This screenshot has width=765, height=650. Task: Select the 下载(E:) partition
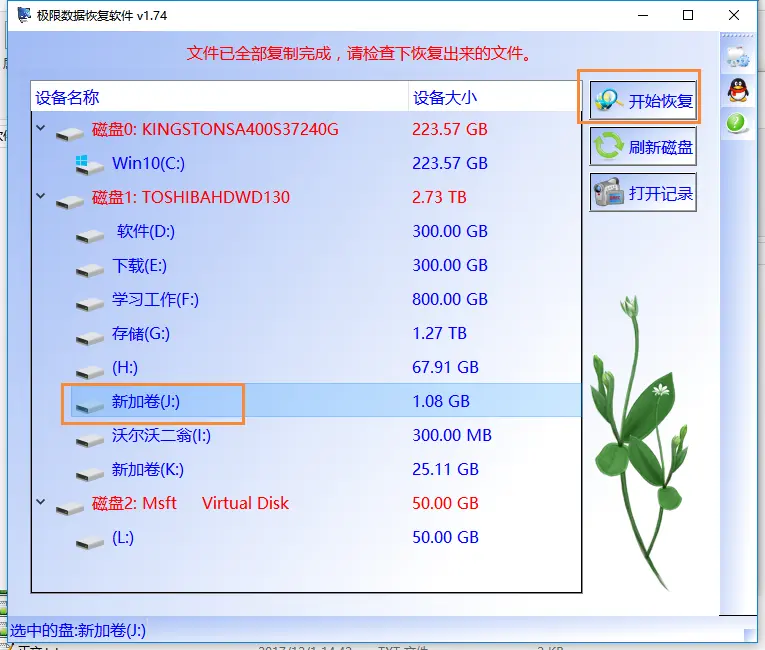pos(306,265)
